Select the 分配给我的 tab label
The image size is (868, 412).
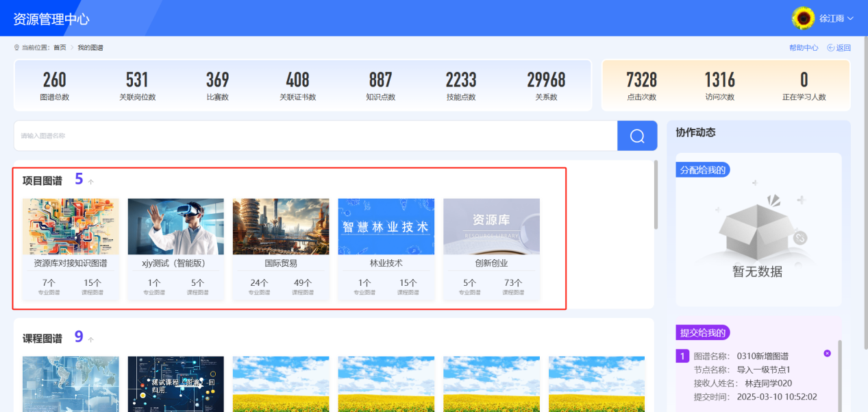coord(703,169)
